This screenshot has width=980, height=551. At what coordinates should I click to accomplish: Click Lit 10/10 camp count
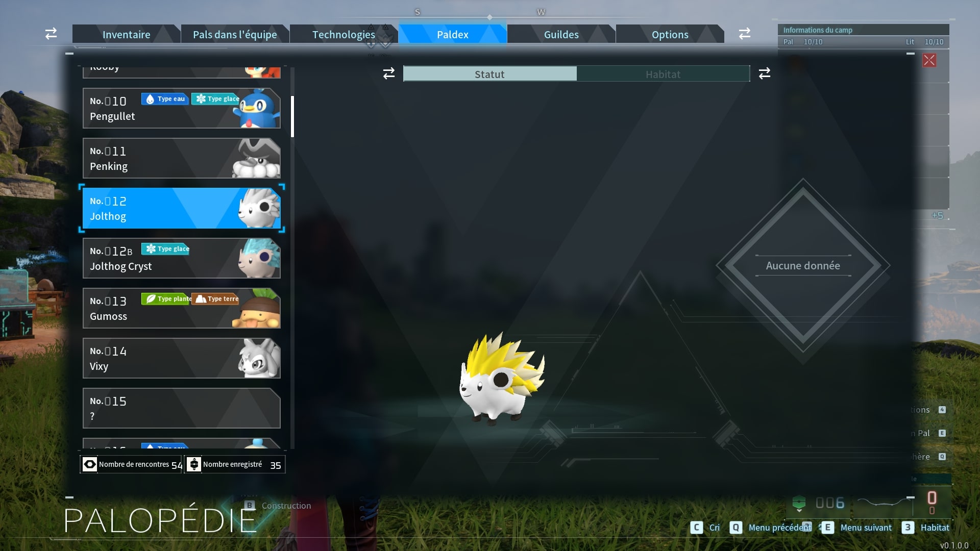(x=925, y=42)
